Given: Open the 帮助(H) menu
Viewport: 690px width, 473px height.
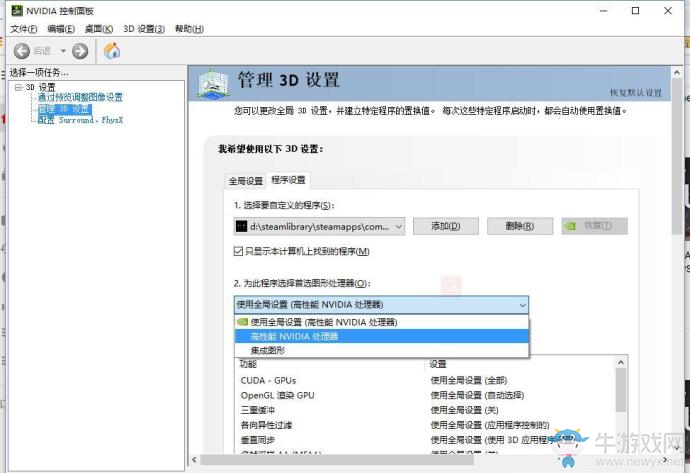Looking at the screenshot, I should pos(189,29).
